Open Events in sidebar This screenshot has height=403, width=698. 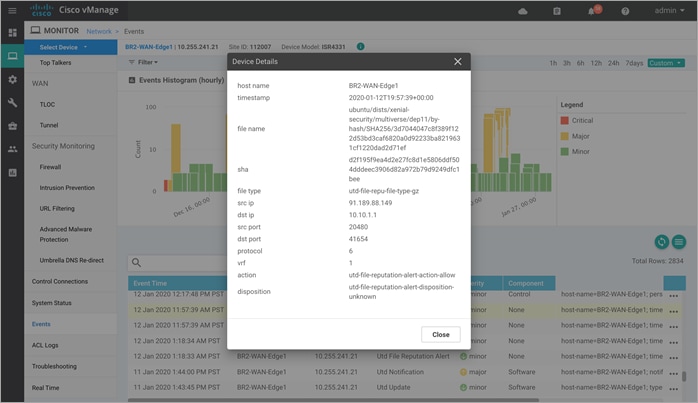pos(41,324)
